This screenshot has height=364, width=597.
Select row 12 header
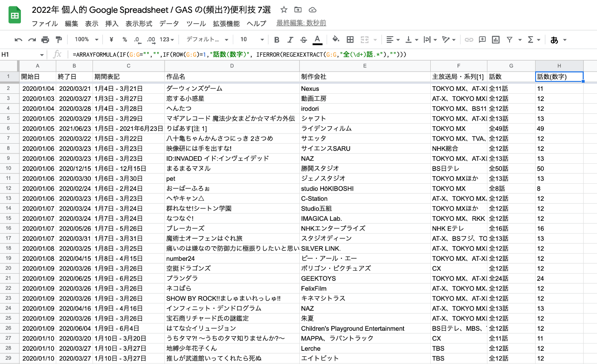pyautogui.click(x=9, y=188)
